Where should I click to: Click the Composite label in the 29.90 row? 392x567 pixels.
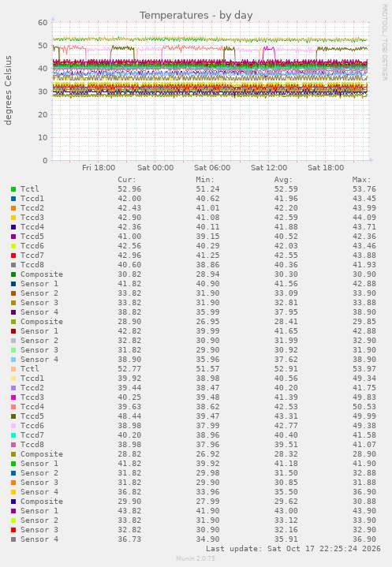click(x=42, y=502)
